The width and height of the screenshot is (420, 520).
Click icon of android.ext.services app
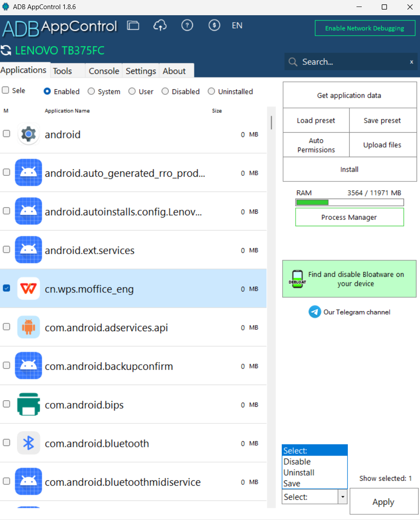(x=29, y=250)
